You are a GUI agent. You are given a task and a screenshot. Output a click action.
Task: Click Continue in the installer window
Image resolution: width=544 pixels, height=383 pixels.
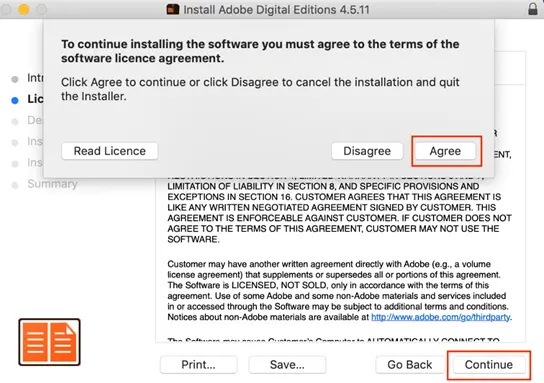tap(488, 365)
